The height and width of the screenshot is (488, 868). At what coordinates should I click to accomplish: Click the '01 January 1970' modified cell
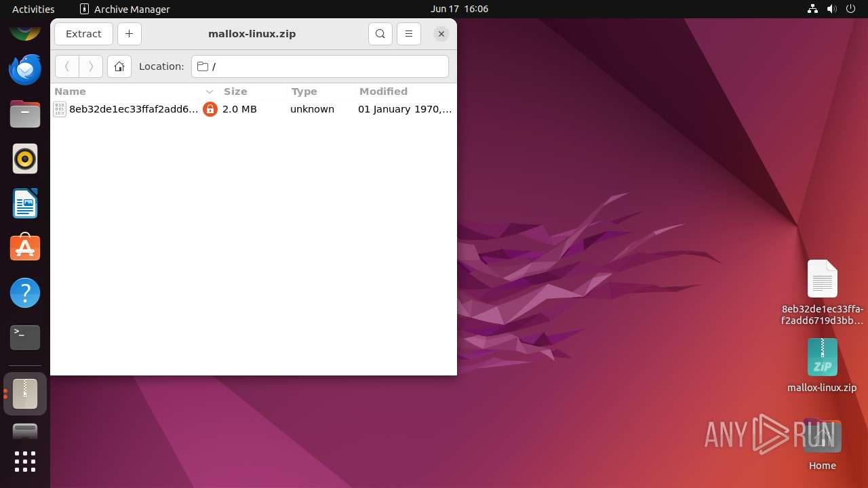pos(405,109)
